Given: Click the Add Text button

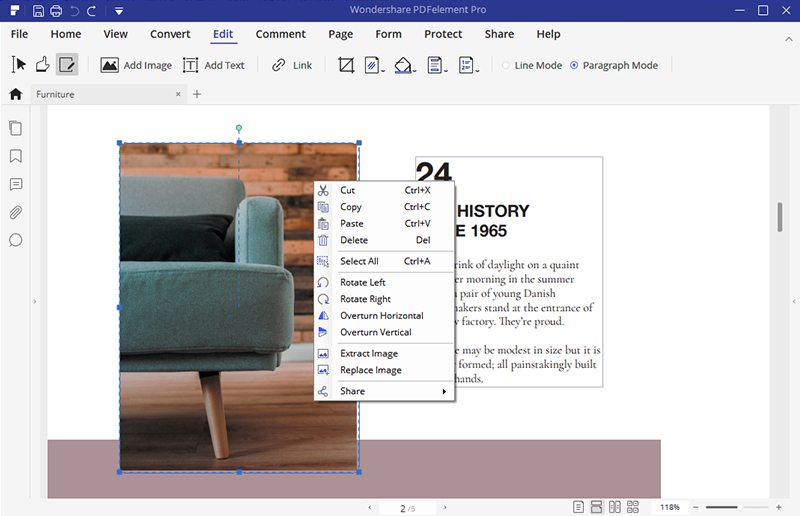Looking at the screenshot, I should tap(214, 65).
